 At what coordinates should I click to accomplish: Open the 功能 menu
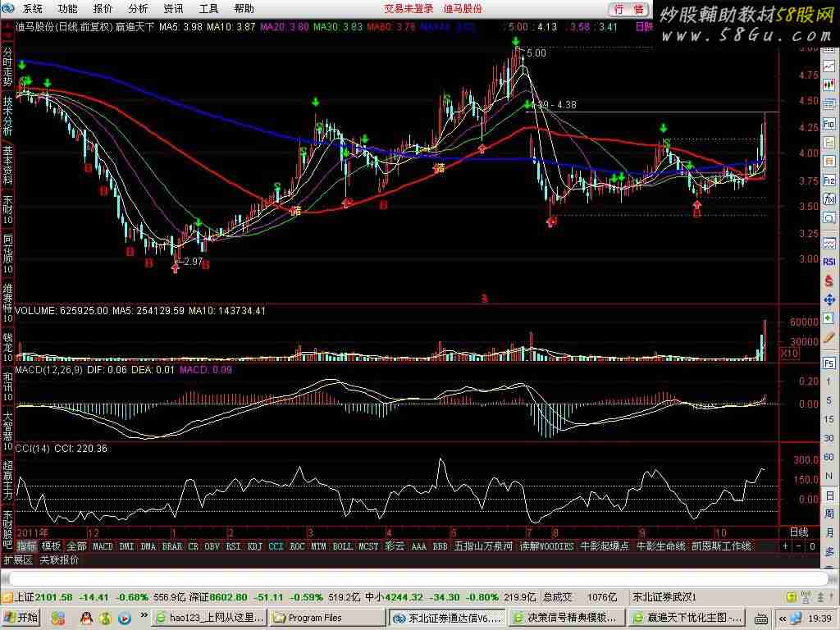pos(67,8)
